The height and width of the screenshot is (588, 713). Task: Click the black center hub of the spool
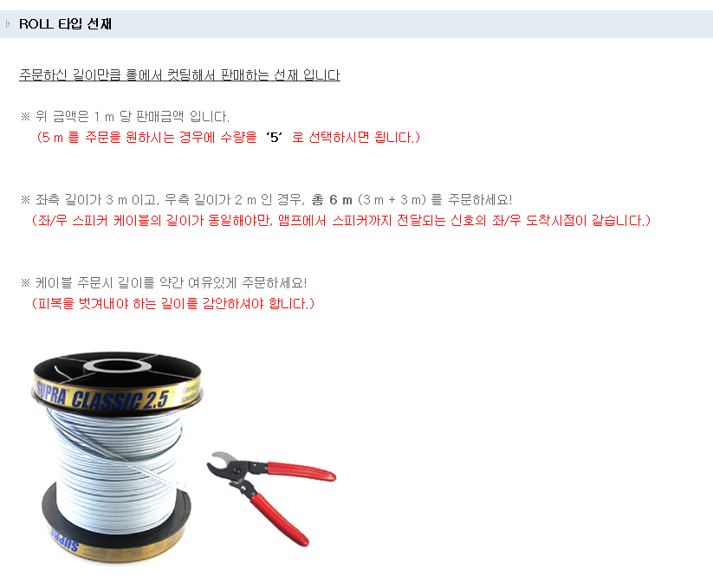117,366
